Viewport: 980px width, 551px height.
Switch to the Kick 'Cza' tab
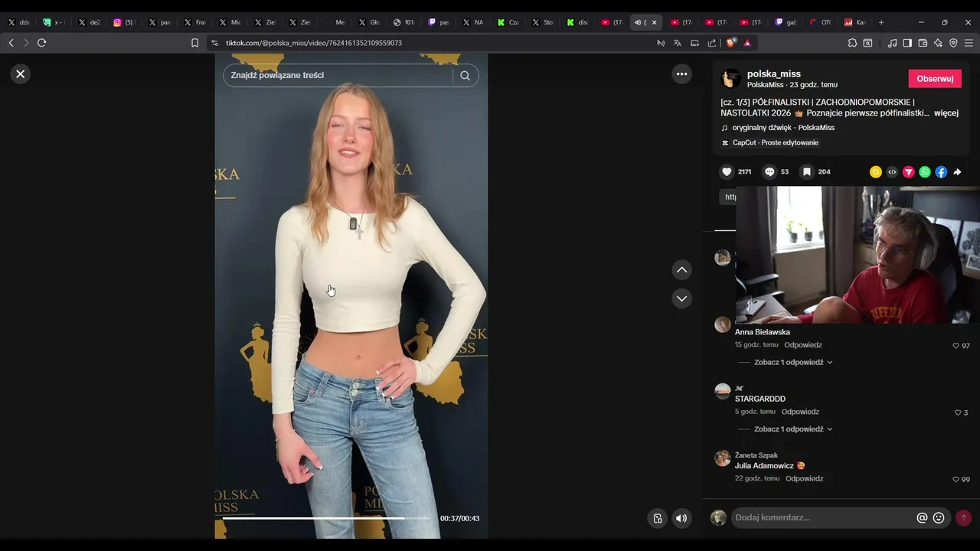[508, 22]
